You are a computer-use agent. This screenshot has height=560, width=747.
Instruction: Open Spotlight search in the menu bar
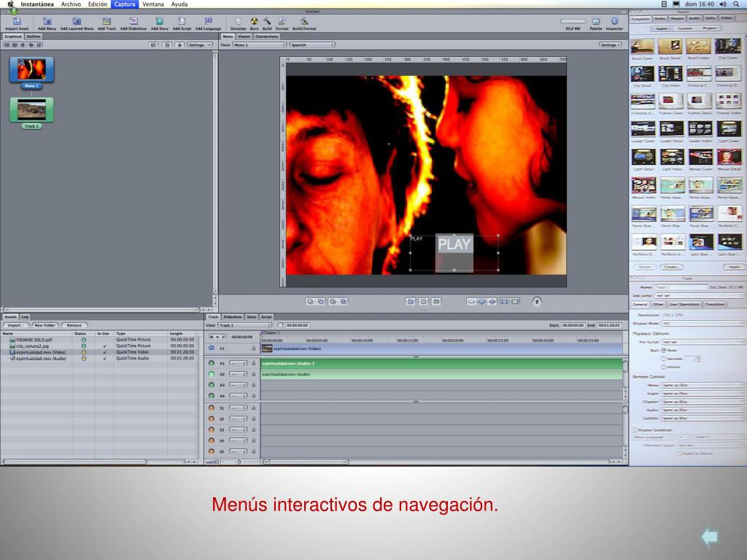(736, 4)
